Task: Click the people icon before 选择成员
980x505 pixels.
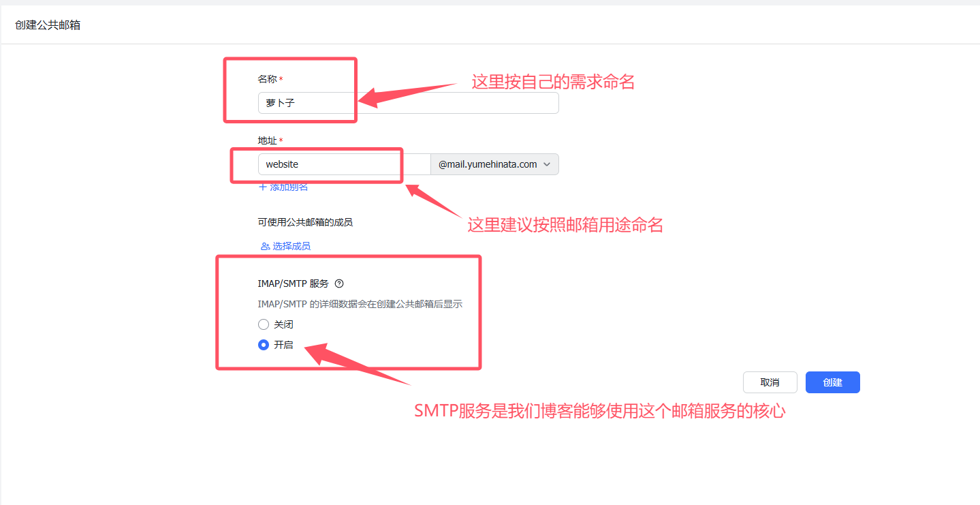Action: [265, 246]
